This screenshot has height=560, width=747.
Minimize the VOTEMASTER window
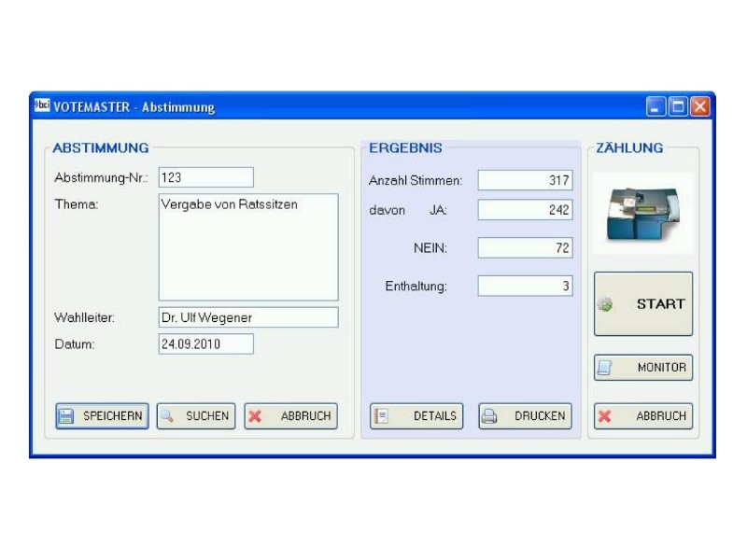click(x=657, y=107)
